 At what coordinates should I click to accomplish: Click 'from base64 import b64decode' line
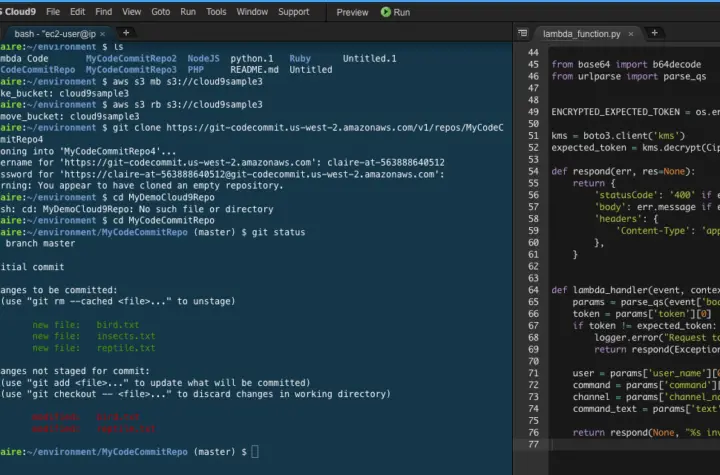click(x=626, y=64)
